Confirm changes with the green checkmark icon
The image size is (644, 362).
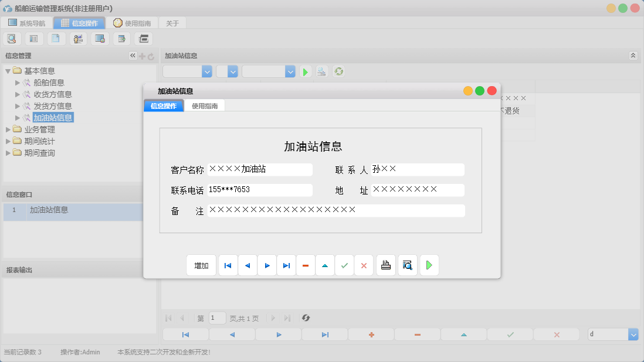pyautogui.click(x=344, y=265)
